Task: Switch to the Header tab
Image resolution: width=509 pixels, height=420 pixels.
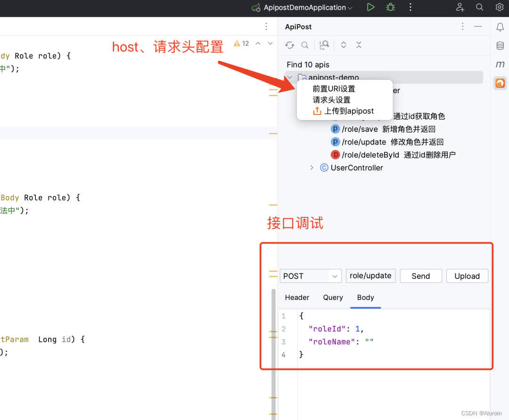Action: click(x=297, y=298)
